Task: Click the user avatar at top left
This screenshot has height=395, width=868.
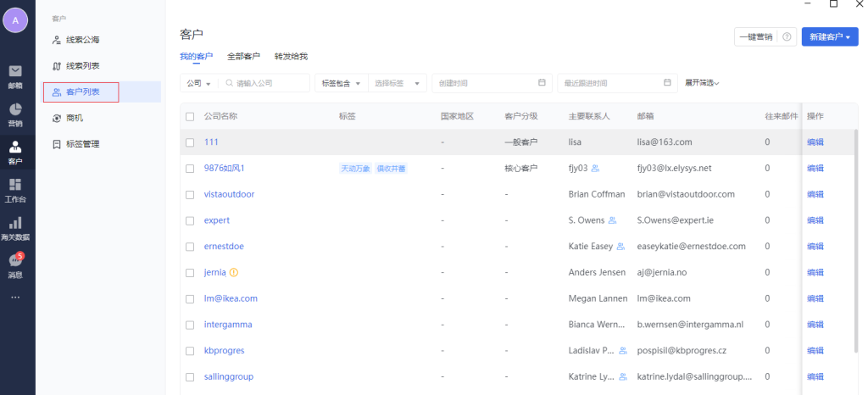Action: 15,20
